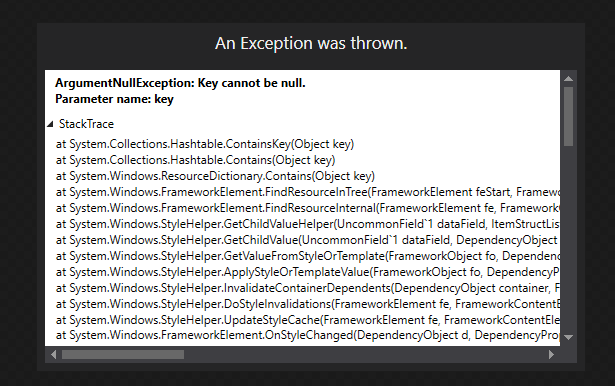The height and width of the screenshot is (386, 615).
Task: Select the GetChildValueHelper stack line
Action: click(x=308, y=224)
